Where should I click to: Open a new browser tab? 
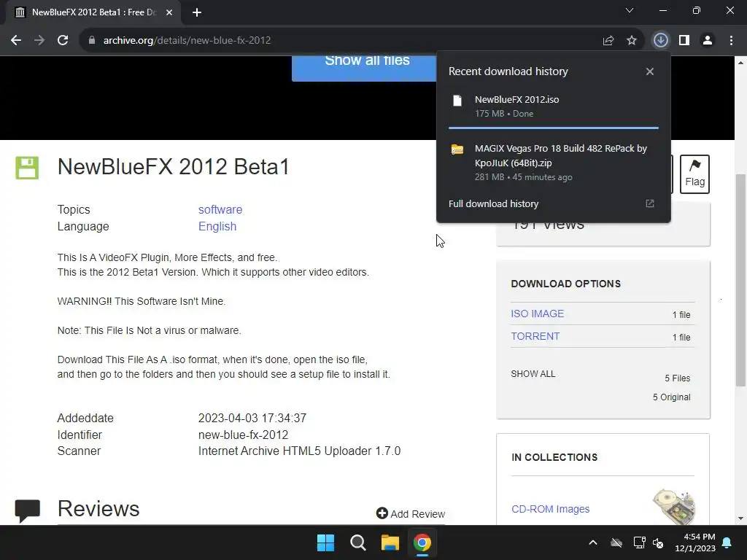pos(197,12)
